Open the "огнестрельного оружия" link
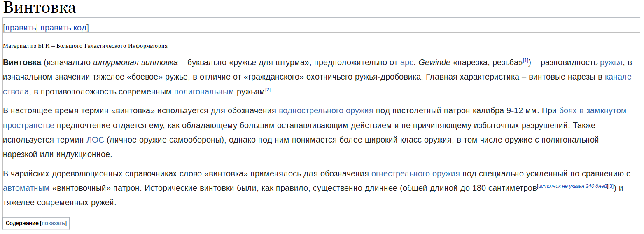This screenshot has height=234, width=644. pyautogui.click(x=415, y=173)
